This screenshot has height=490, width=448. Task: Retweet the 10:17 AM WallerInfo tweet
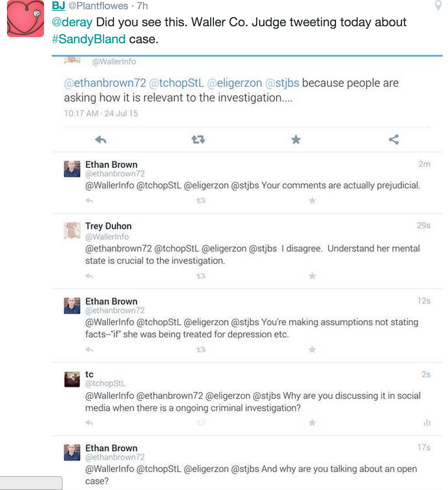coord(198,140)
